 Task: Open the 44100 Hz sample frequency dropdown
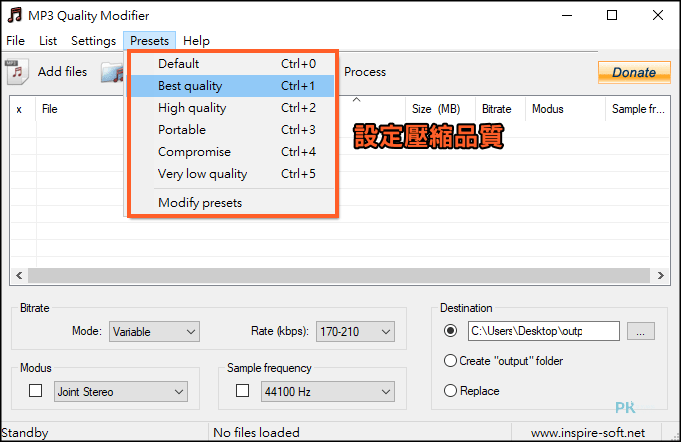pos(328,392)
